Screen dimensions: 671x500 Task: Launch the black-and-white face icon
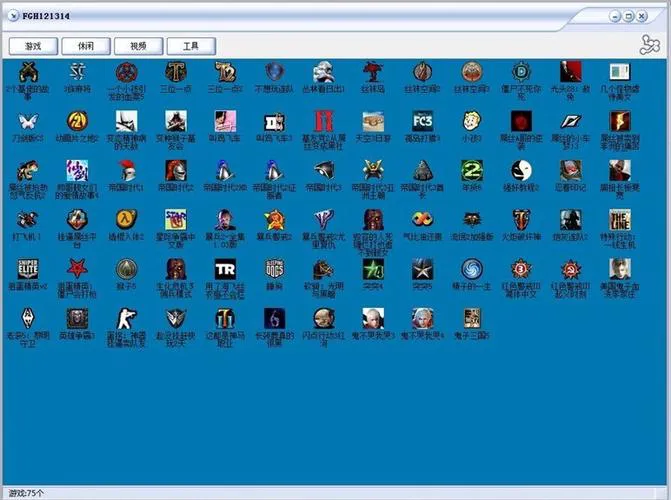point(521,171)
